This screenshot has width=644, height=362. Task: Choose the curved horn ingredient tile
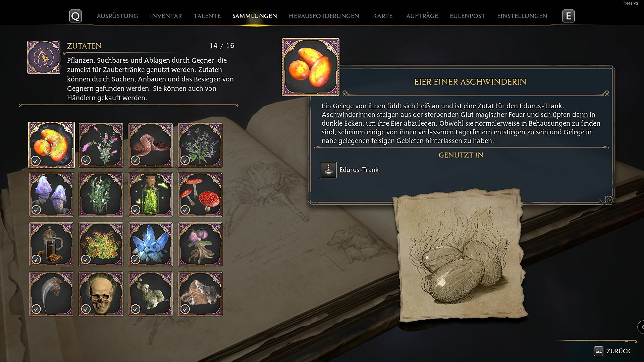(x=51, y=294)
